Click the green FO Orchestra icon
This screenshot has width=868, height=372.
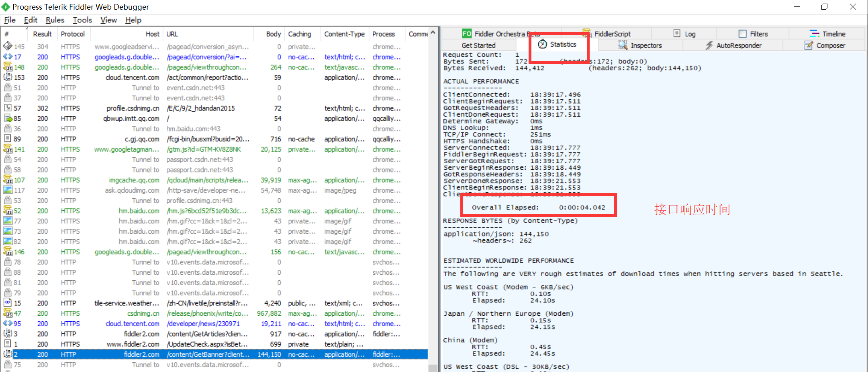tap(467, 34)
